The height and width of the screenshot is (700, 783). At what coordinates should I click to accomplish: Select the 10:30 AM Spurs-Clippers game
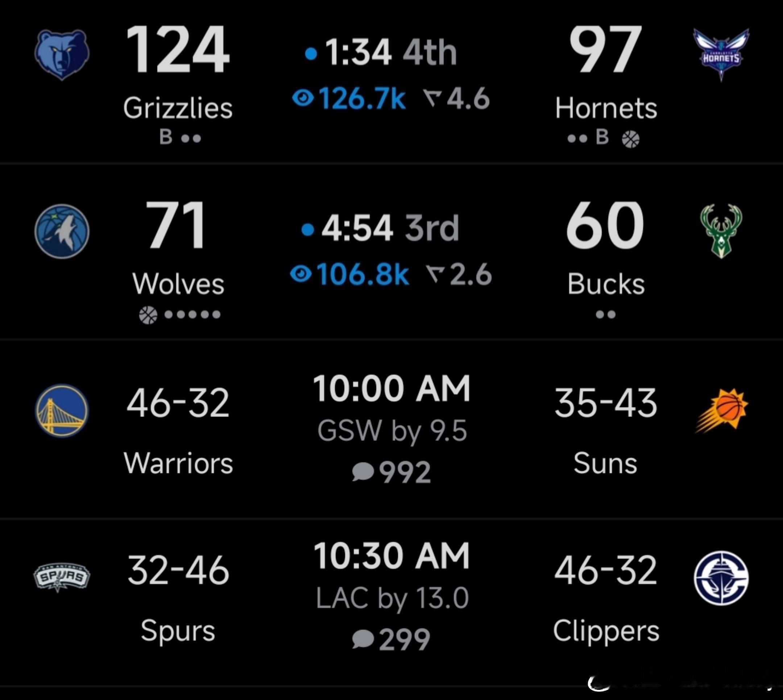[x=391, y=602]
